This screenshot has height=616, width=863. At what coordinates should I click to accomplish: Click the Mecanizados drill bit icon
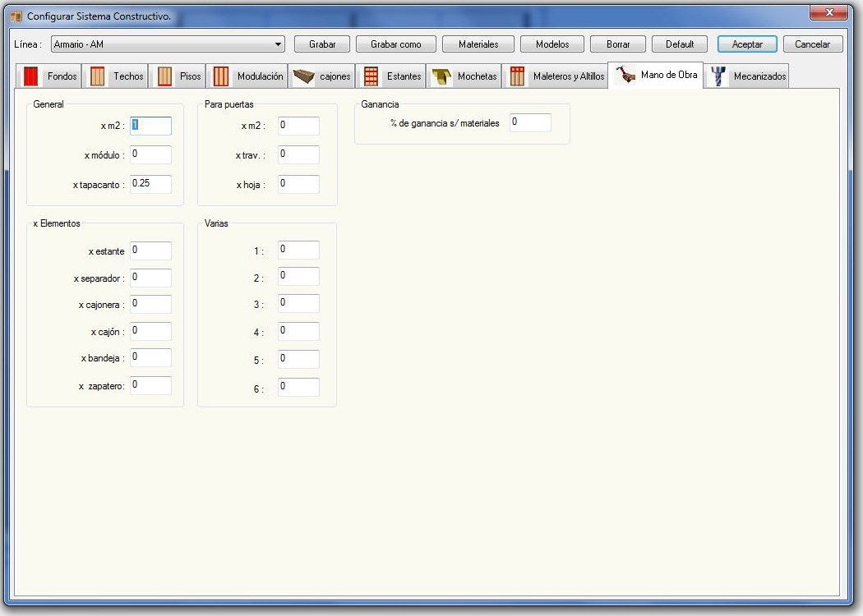coord(718,76)
